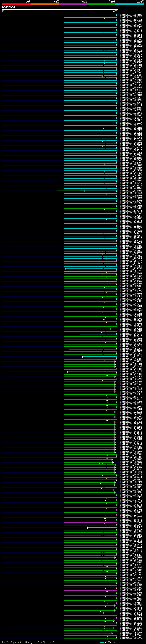Select label UniRef100_P26413
The width and height of the screenshot is (146, 644).
tap(131, 336)
